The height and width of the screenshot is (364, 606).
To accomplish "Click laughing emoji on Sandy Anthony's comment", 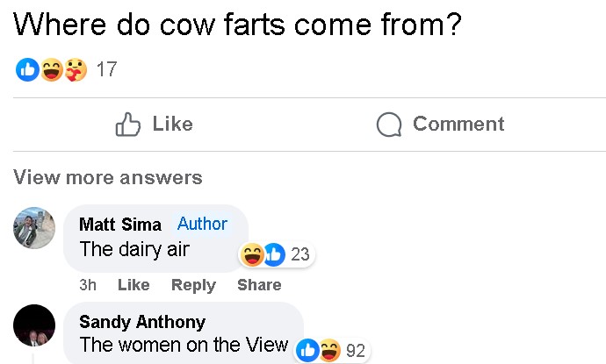I will pos(328,351).
